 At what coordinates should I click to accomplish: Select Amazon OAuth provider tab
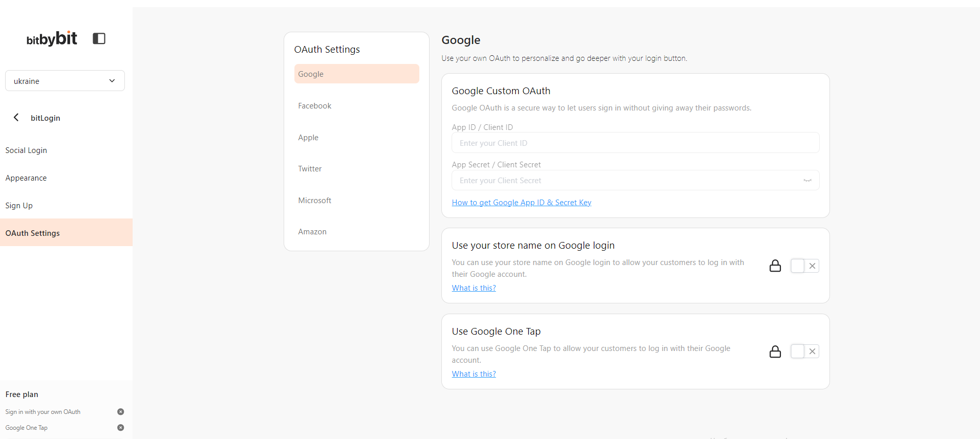pyautogui.click(x=312, y=232)
